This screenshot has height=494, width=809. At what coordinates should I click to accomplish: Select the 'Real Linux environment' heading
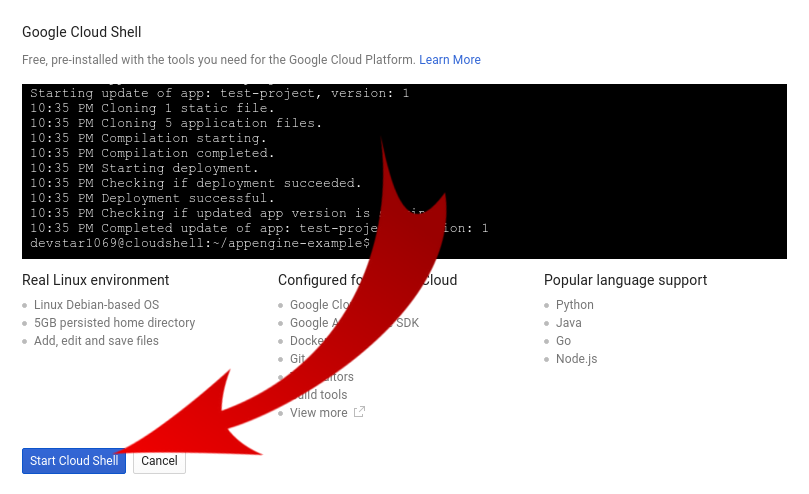(x=95, y=280)
